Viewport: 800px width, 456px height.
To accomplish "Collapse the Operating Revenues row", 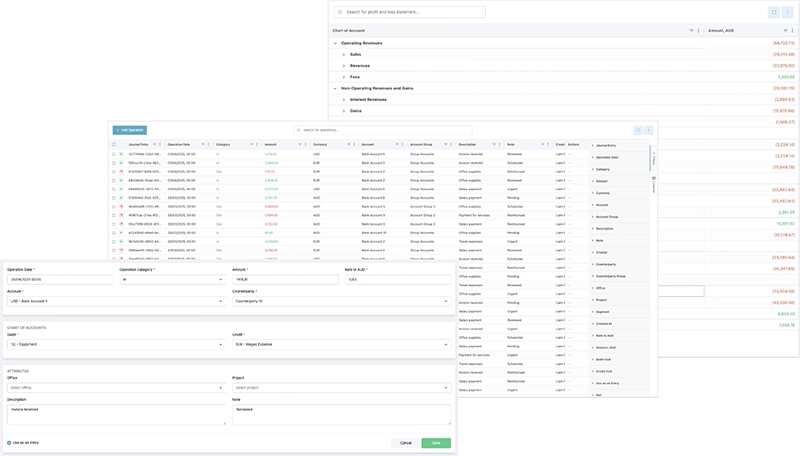I will 335,43.
